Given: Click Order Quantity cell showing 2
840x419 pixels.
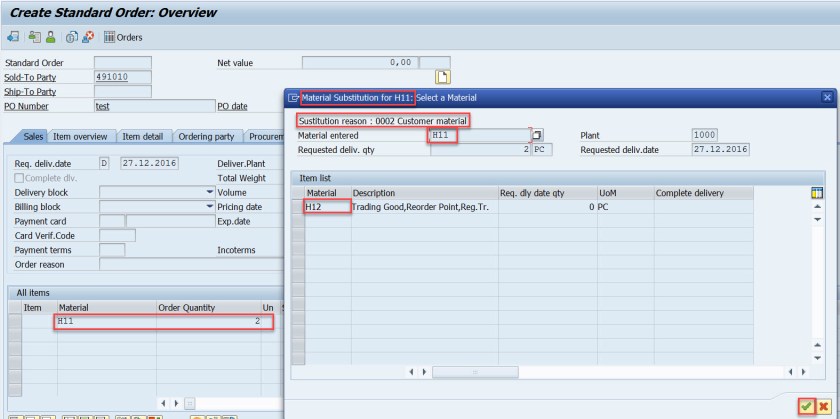Looking at the screenshot, I should pos(208,321).
